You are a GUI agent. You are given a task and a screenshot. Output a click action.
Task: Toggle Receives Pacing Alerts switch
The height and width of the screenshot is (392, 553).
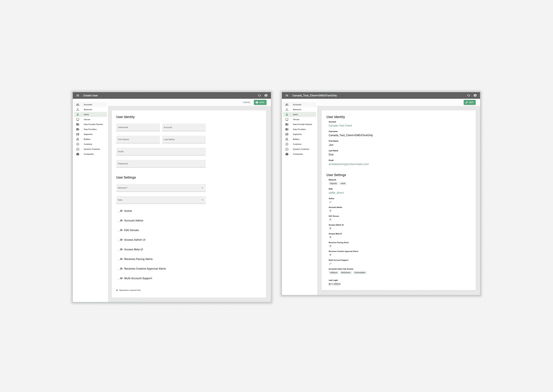coord(120,259)
